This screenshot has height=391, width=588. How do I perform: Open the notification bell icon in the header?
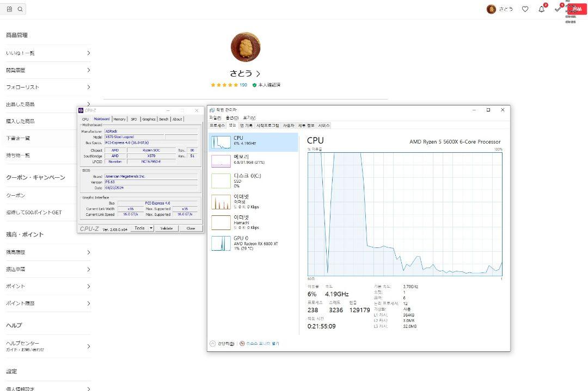pyautogui.click(x=542, y=9)
